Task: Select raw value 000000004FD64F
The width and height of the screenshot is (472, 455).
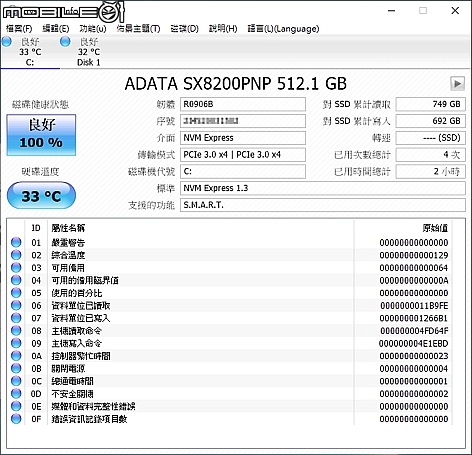Action: 414,331
